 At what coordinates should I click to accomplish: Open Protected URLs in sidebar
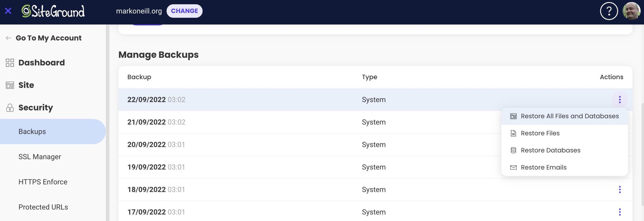(43, 207)
